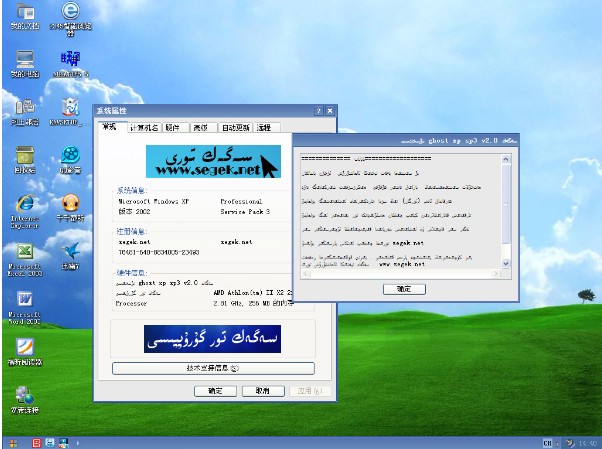This screenshot has height=449, width=602.
Task: Click the horizontal scroll left arrow
Action: (306, 273)
